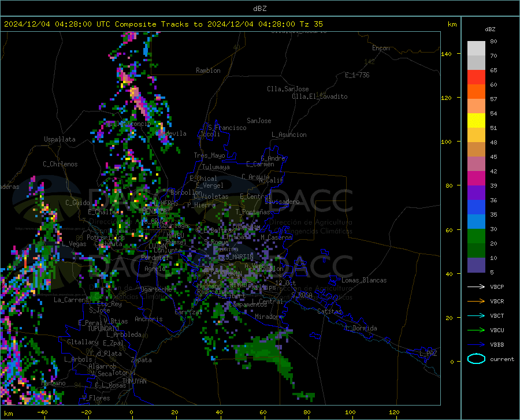Select the light gray 70-80 dBZ swatch
The height and width of the screenshot is (420, 520).
[x=476, y=49]
